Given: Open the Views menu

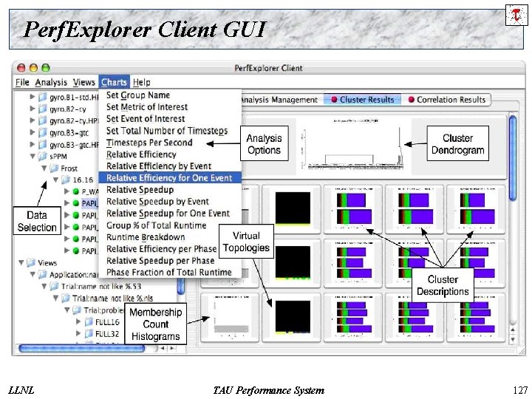Looking at the screenshot, I should point(83,83).
